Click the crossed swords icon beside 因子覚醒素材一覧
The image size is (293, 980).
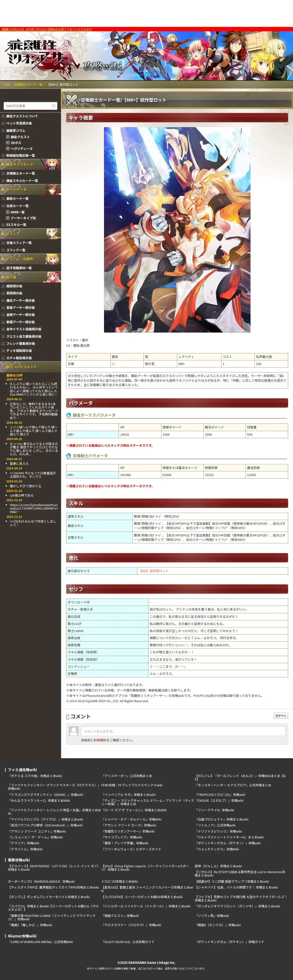pyautogui.click(x=3, y=268)
